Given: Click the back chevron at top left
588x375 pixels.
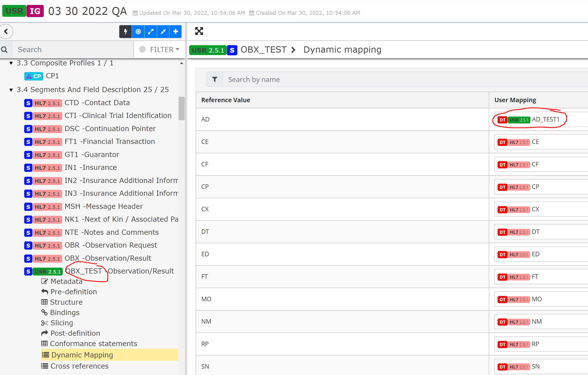Looking at the screenshot, I should [x=6, y=32].
